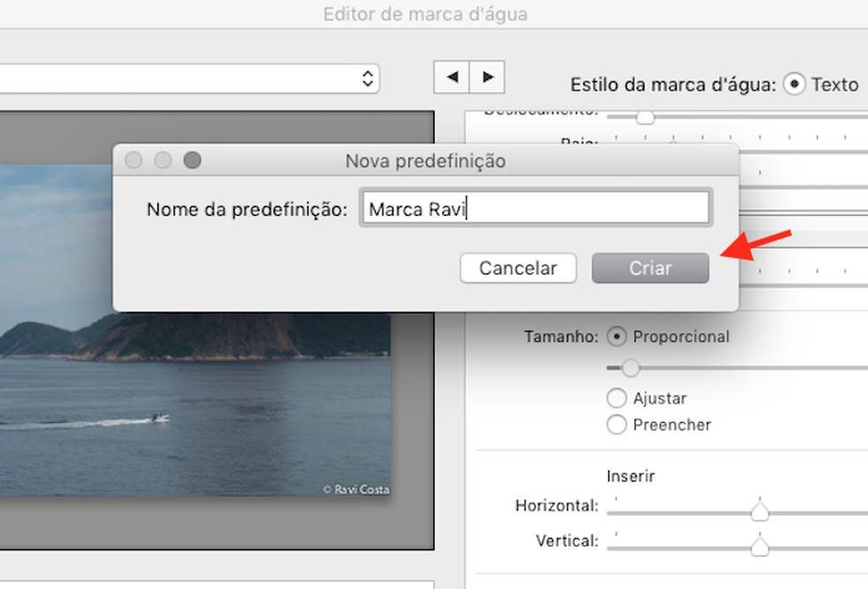
Task: Click the next watermark navigation arrow
Action: pyautogui.click(x=489, y=78)
